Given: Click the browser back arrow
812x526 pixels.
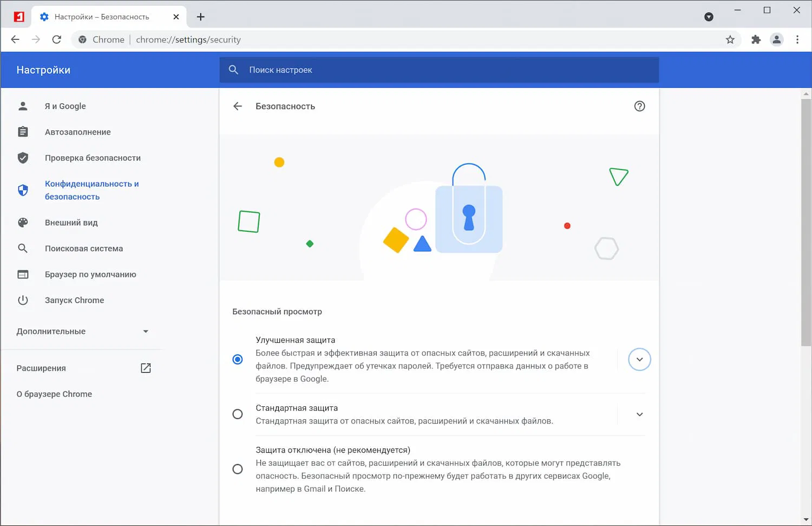Looking at the screenshot, I should [15, 40].
